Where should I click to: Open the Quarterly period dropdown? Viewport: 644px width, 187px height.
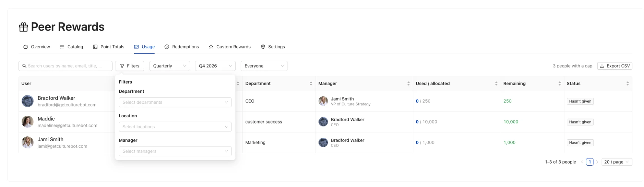coord(170,66)
